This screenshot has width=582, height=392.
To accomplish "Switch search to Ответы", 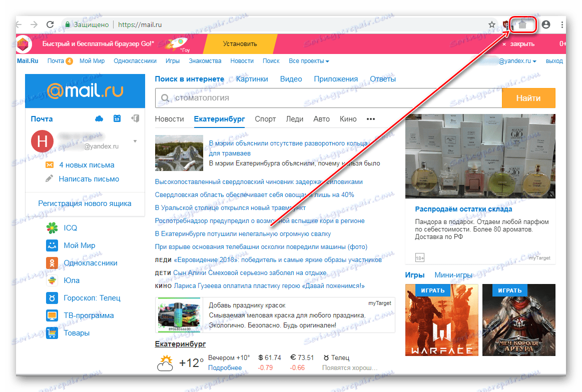I will point(383,79).
